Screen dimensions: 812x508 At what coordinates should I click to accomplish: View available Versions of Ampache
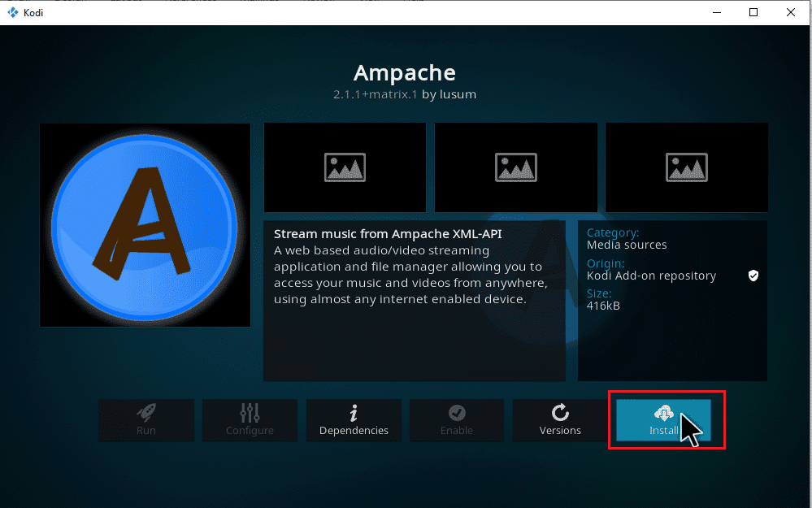pos(560,420)
